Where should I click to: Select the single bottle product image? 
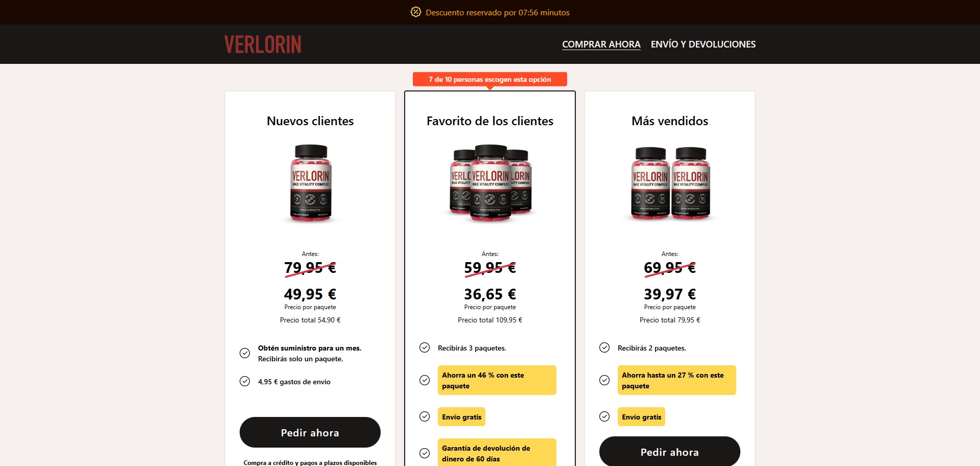click(311, 183)
